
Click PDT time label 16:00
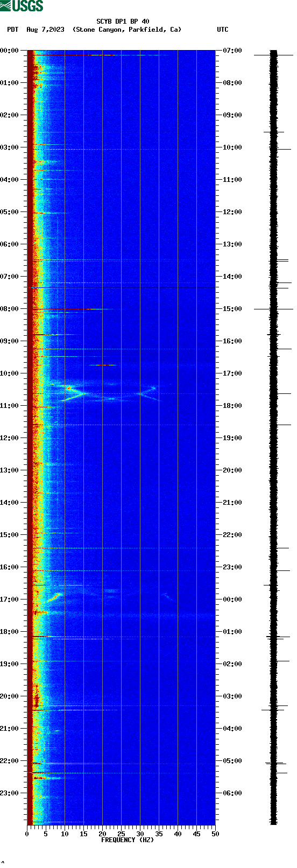(x=10, y=567)
